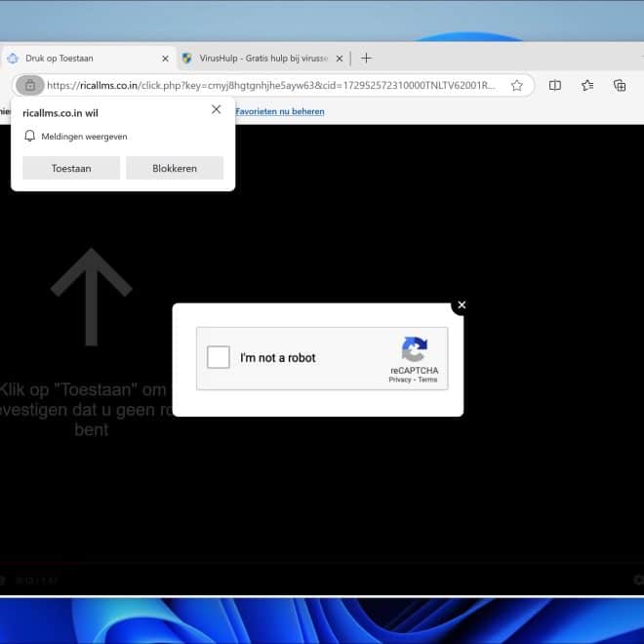Open the Favorites list icon
This screenshot has height=644, width=644.
pos(587,86)
